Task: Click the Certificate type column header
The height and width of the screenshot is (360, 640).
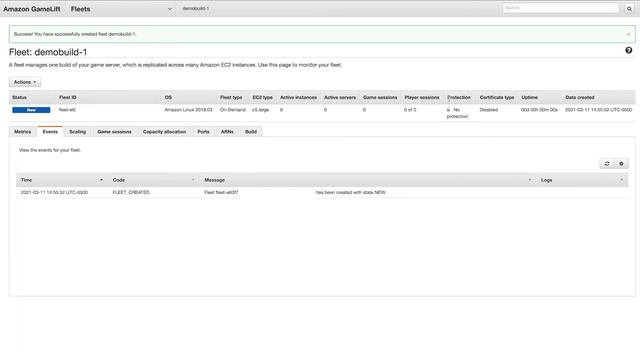Action: pos(497,98)
